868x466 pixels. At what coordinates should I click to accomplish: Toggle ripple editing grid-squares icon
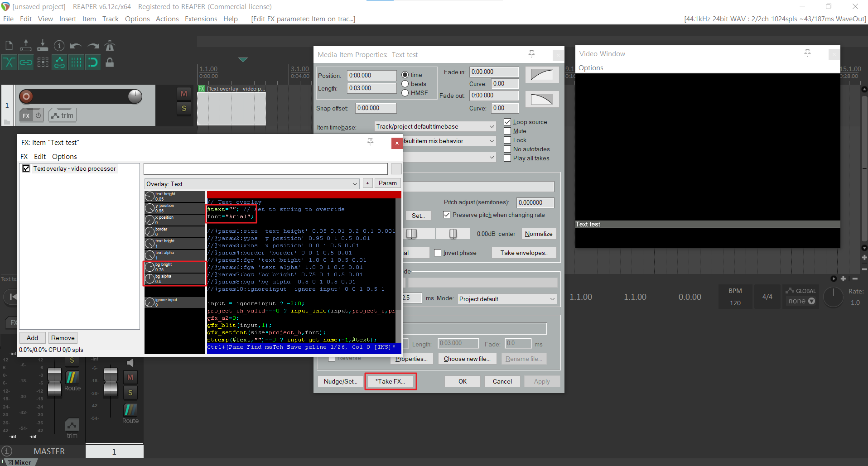click(x=43, y=62)
